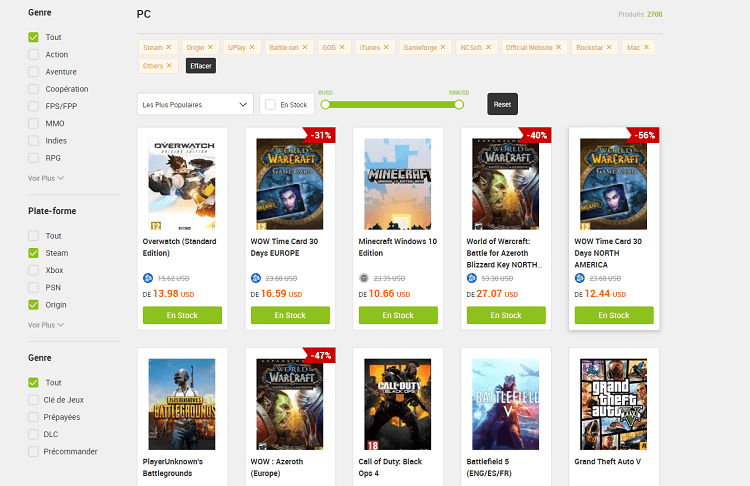Click En Stock button for Overwatch
The width and height of the screenshot is (750, 486).
click(182, 315)
